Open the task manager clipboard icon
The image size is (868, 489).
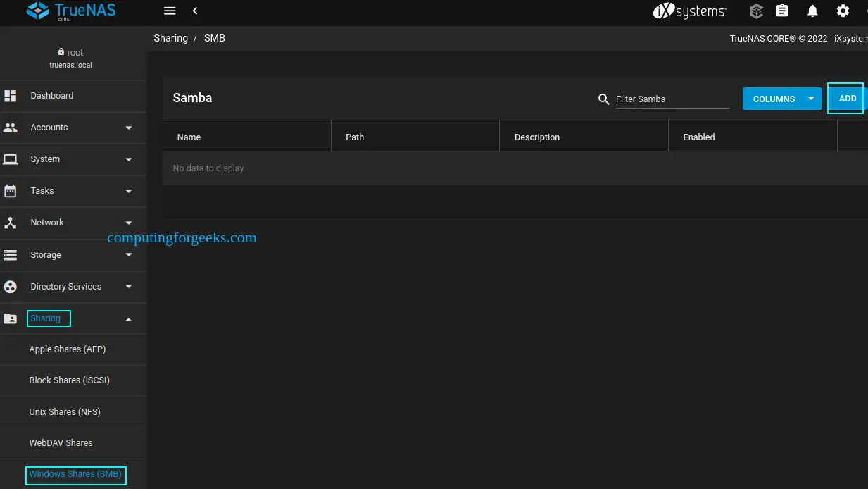(x=782, y=11)
